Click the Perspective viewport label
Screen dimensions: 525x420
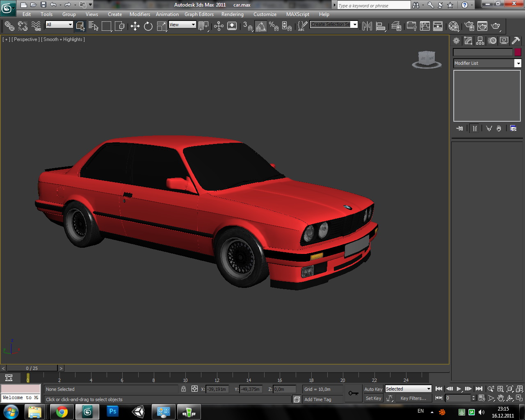[26, 39]
